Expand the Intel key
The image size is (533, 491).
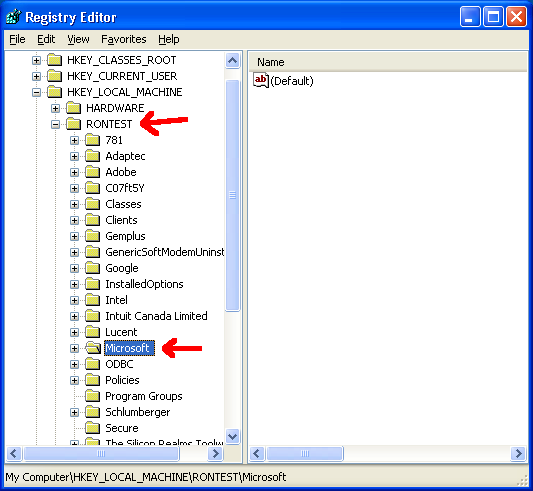point(74,300)
